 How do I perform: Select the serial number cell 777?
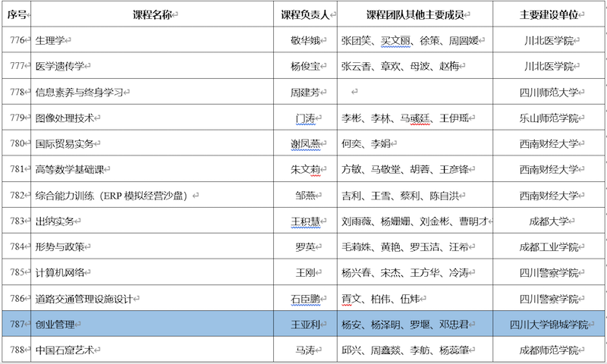click(17, 66)
